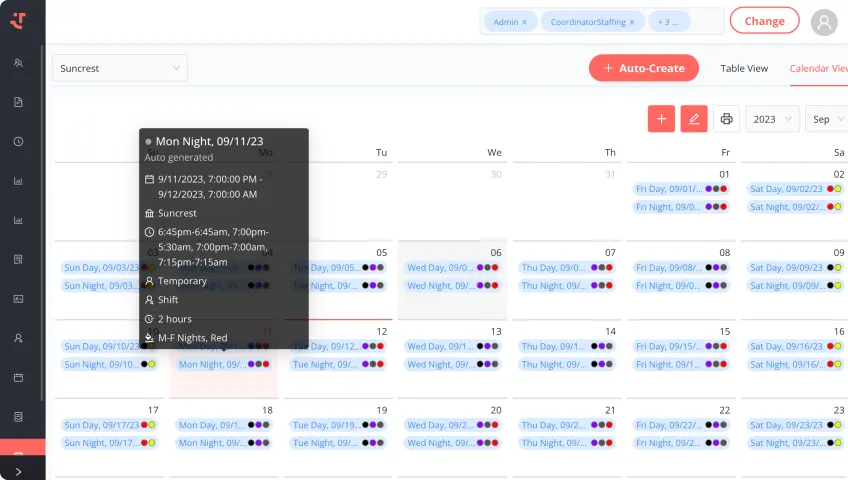Open Thu Night shift on the 7th

[567, 285]
